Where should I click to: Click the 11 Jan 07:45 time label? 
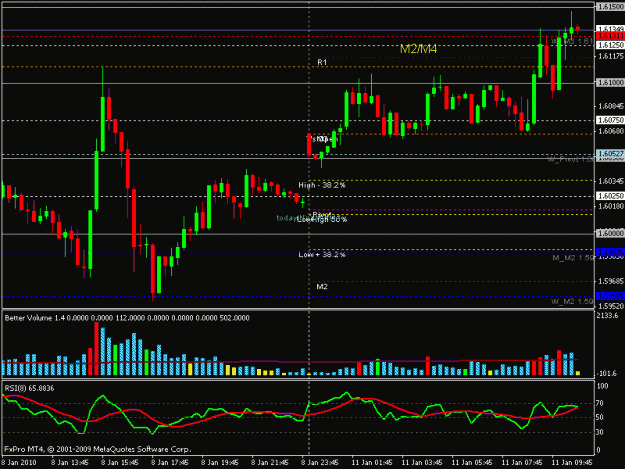(522, 462)
